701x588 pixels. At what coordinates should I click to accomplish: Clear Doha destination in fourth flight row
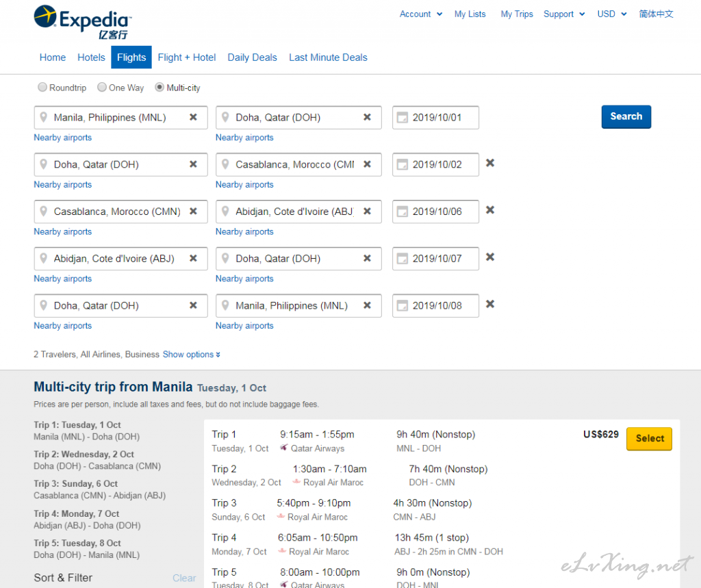pyautogui.click(x=367, y=258)
